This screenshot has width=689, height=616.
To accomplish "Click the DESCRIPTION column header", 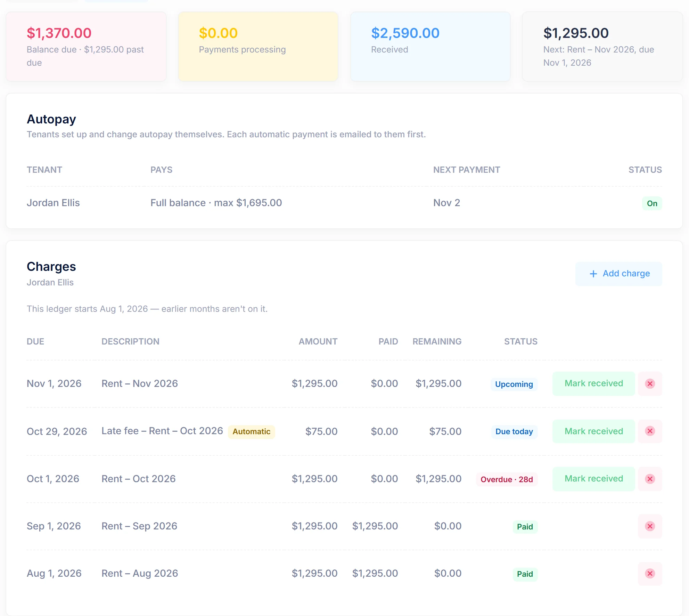I will click(x=130, y=341).
